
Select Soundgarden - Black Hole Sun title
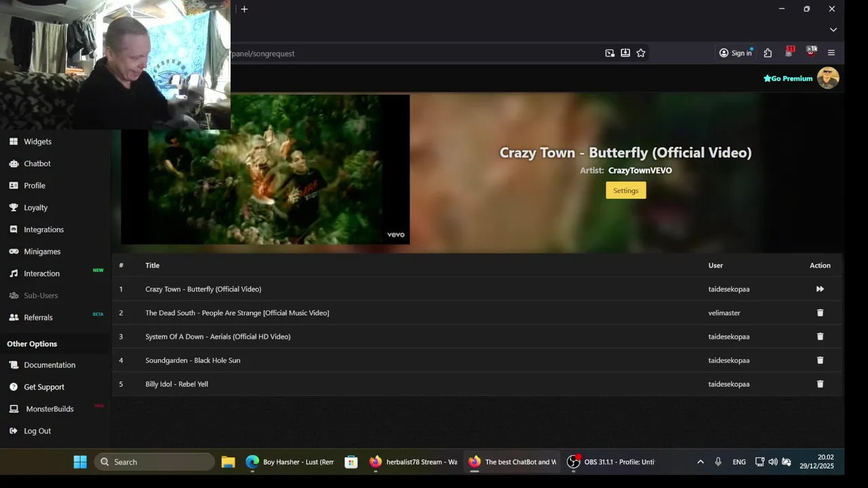(x=193, y=360)
